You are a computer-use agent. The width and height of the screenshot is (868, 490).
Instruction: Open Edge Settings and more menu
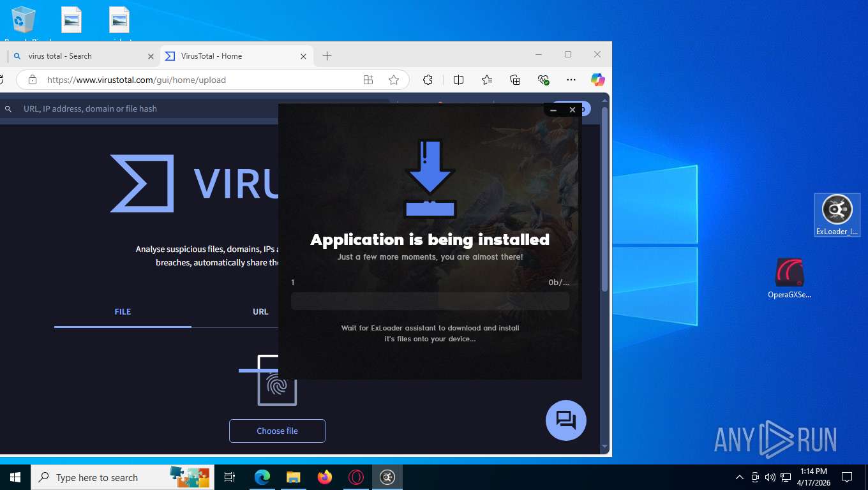click(571, 80)
